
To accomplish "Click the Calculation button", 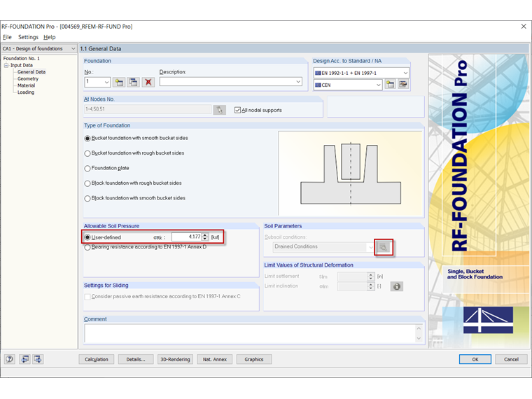I will click(97, 359).
